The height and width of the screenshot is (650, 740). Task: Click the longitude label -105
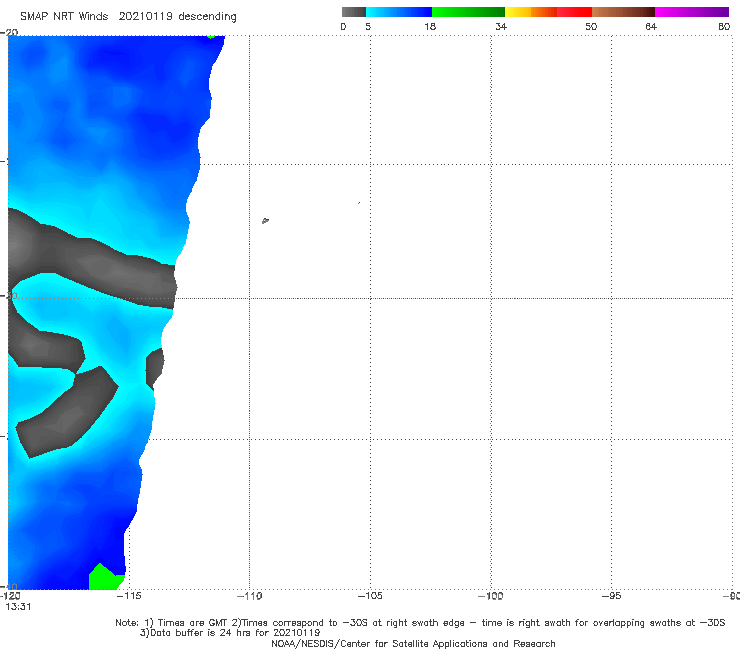pyautogui.click(x=370, y=596)
